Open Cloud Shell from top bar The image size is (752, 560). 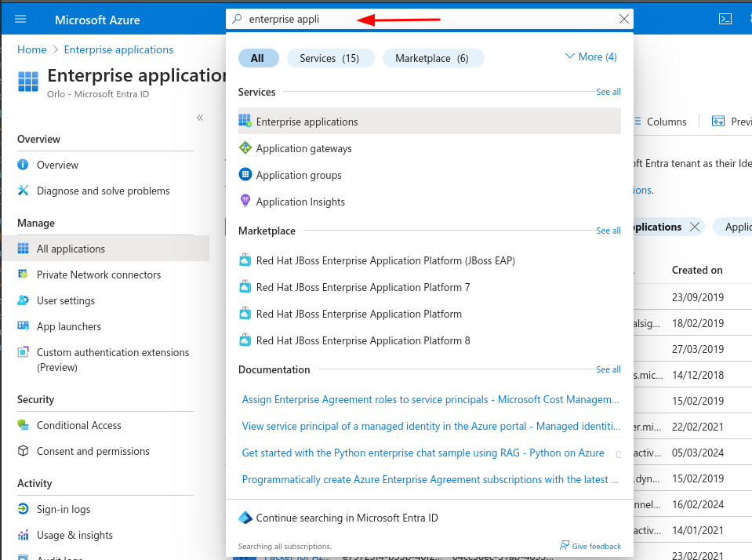pyautogui.click(x=725, y=20)
